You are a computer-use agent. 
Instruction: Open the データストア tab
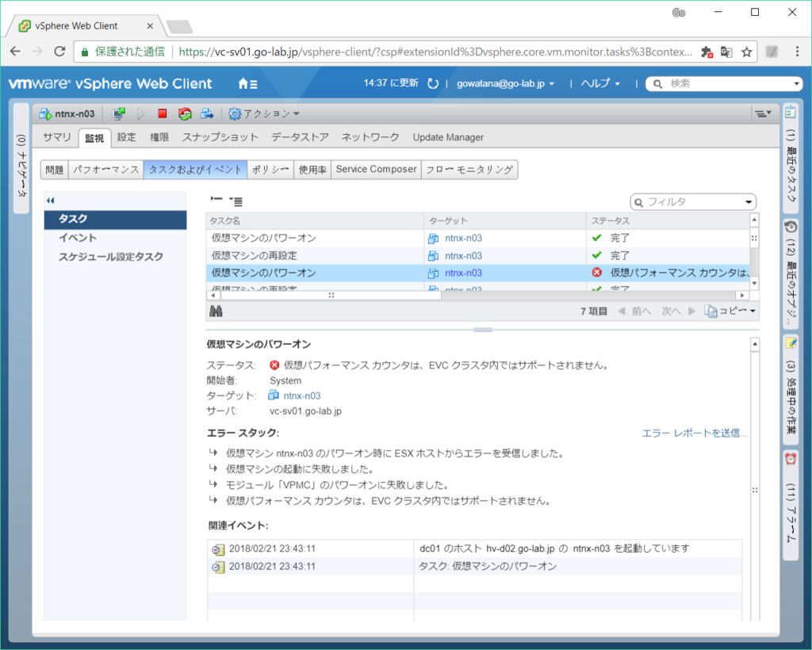[x=301, y=137]
